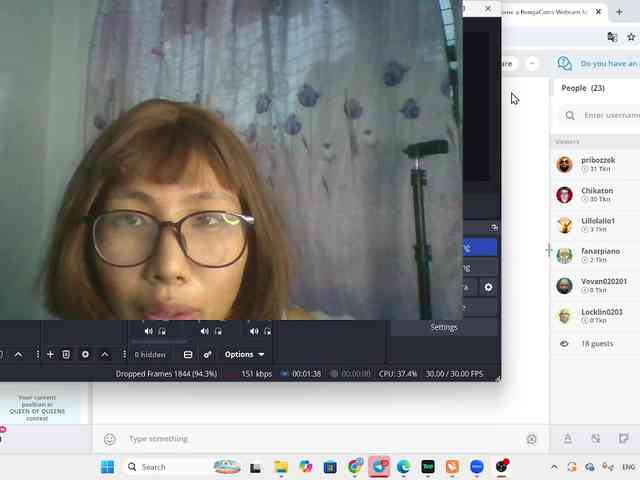Click the '30.00 / 30.00 FPS' status entry
Screen dimensions: 640x480
454,374
